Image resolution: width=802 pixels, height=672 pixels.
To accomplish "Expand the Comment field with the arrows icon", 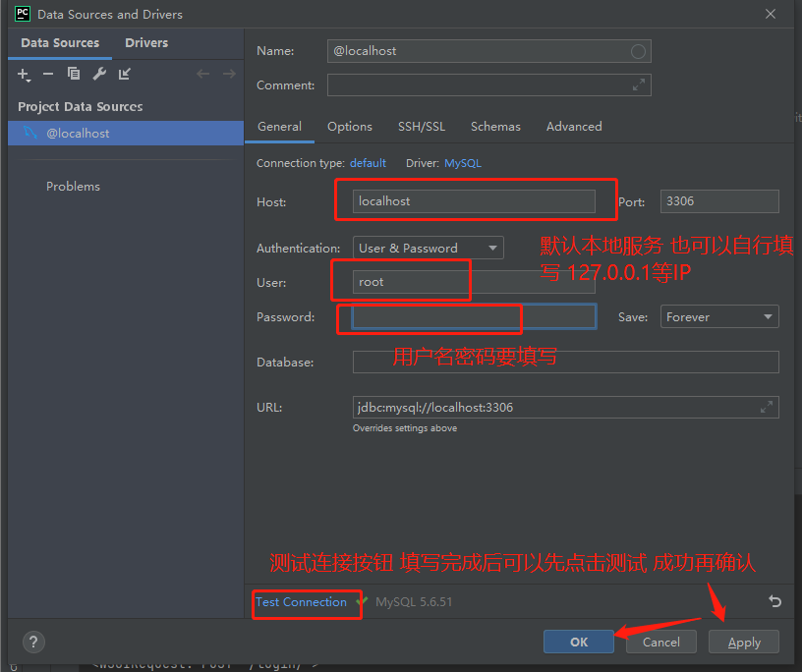I will tap(638, 84).
